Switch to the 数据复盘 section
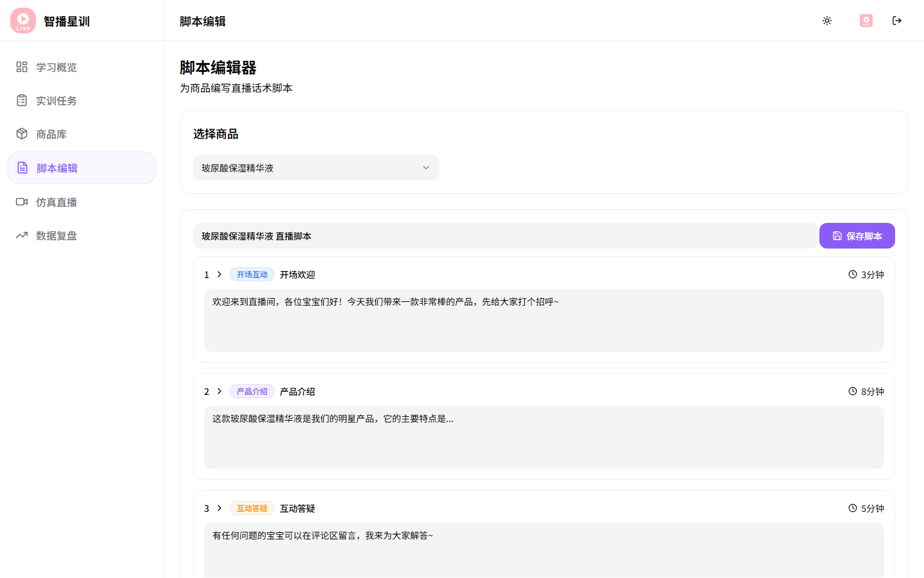Viewport: 924px width, 578px height. coord(58,235)
